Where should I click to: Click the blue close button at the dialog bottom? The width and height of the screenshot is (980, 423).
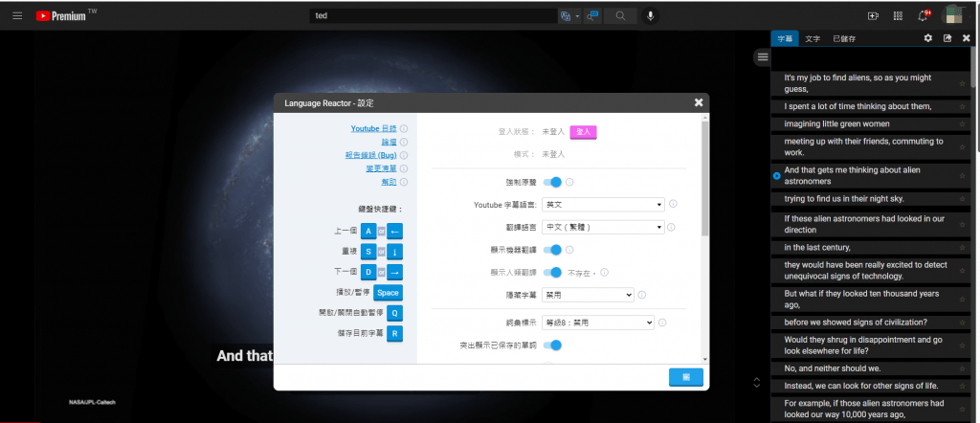685,377
